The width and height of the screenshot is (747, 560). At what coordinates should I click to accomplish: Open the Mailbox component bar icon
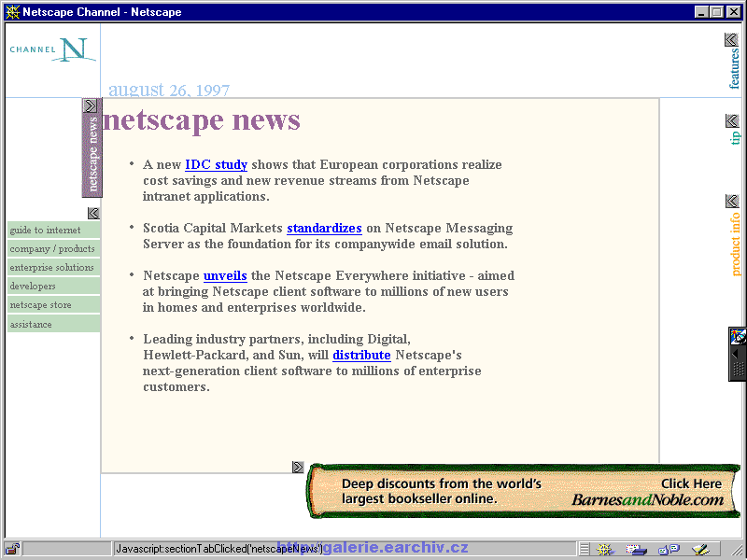point(636,550)
